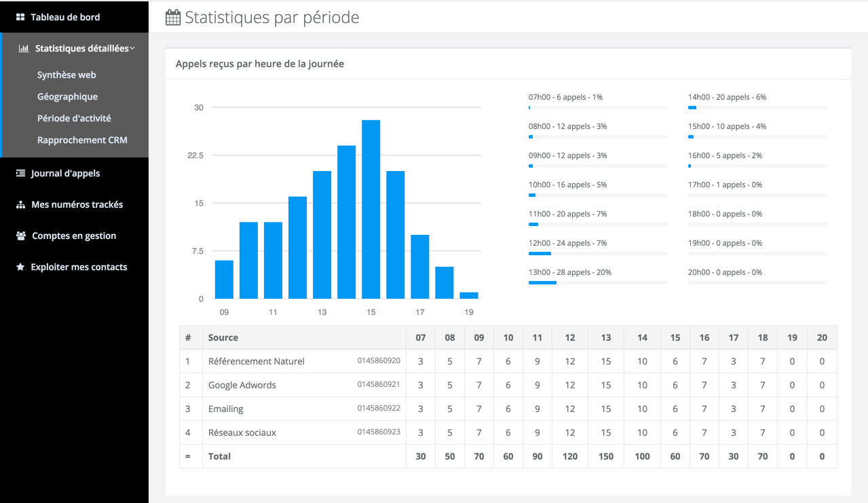Click the 22.5 y-axis label
The height and width of the screenshot is (503, 868).
[x=195, y=155]
